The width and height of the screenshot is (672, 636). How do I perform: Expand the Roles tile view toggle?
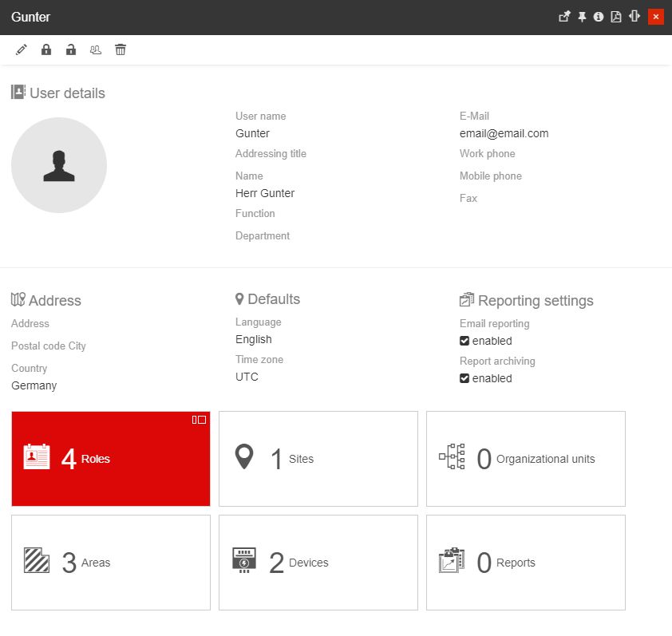point(199,420)
